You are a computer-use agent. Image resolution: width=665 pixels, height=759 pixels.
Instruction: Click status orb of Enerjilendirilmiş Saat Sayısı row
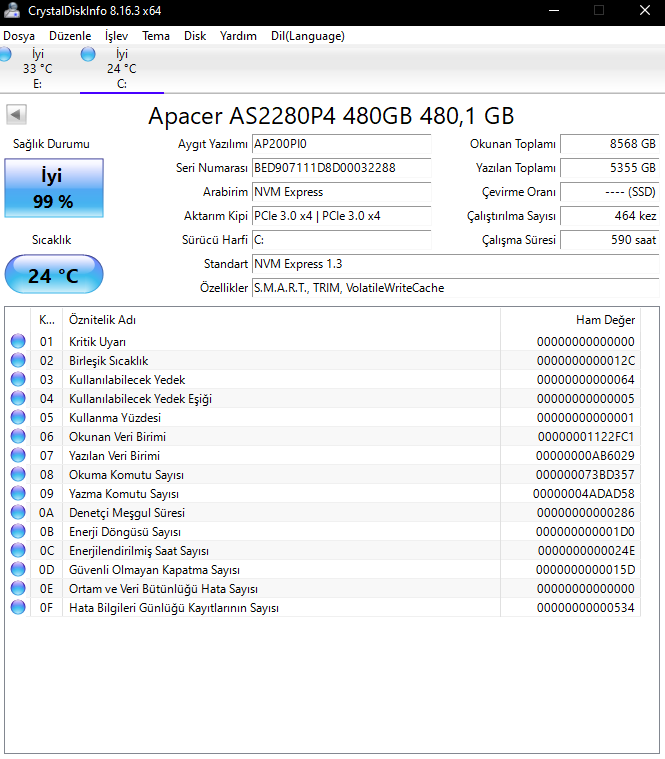(x=18, y=550)
